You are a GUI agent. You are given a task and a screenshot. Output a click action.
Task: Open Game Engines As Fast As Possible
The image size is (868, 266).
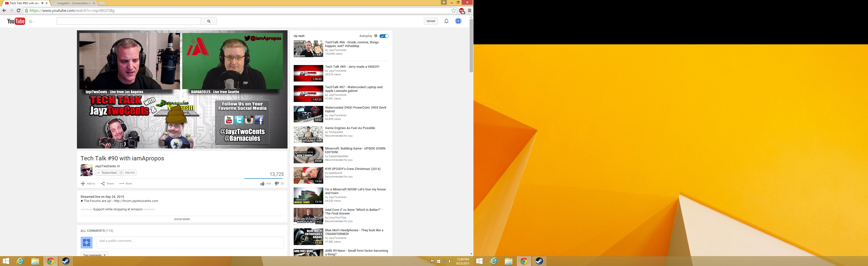point(350,128)
